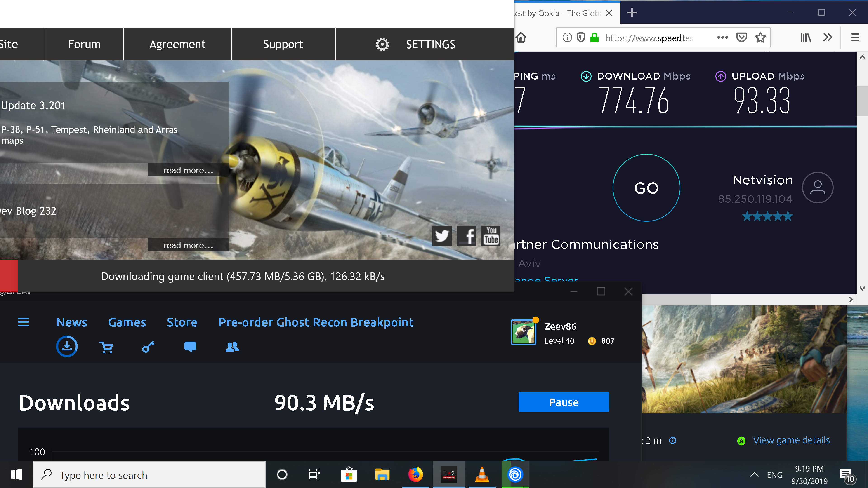The image size is (868, 488).
Task: Open the Uplay shopping cart icon
Action: 106,347
